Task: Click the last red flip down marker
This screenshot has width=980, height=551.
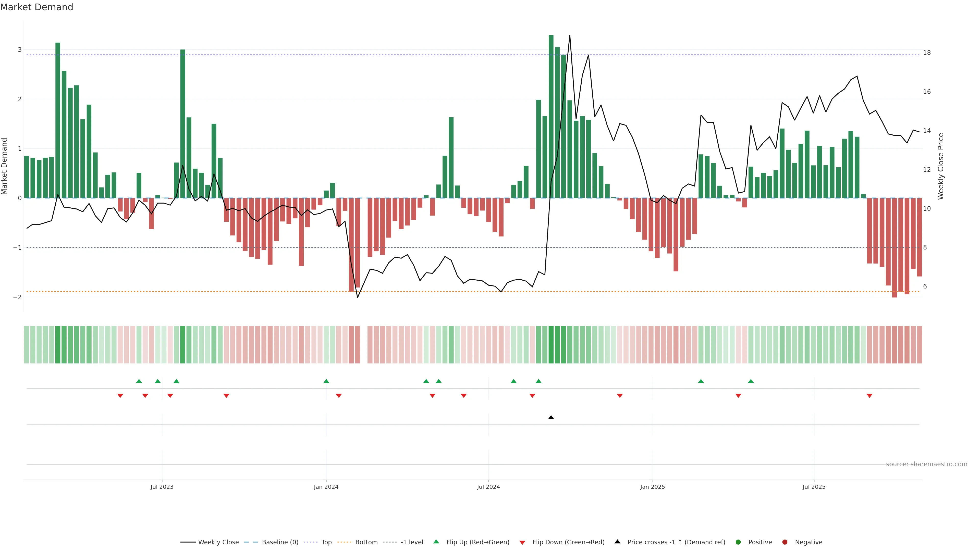Action: [869, 395]
